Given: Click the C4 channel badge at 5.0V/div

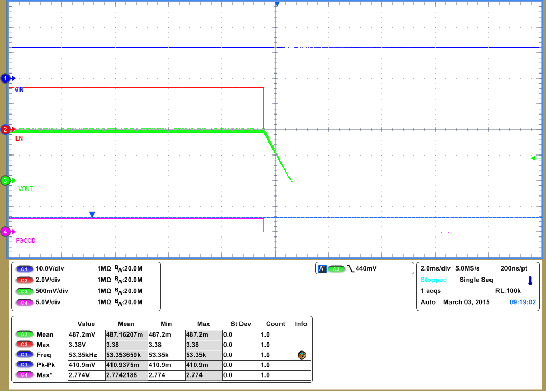Looking at the screenshot, I should [23, 303].
